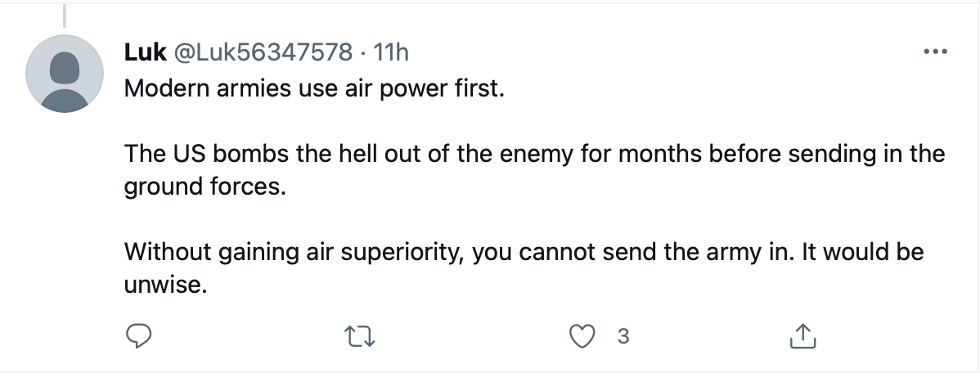
Task: Click the words 'ground forces.' in the tweet
Action: pos(205,187)
